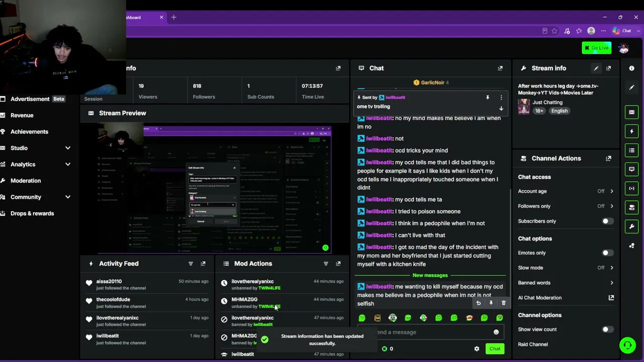This screenshot has height=362, width=644.
Task: Reply to the hovered chat message
Action: pyautogui.click(x=478, y=303)
